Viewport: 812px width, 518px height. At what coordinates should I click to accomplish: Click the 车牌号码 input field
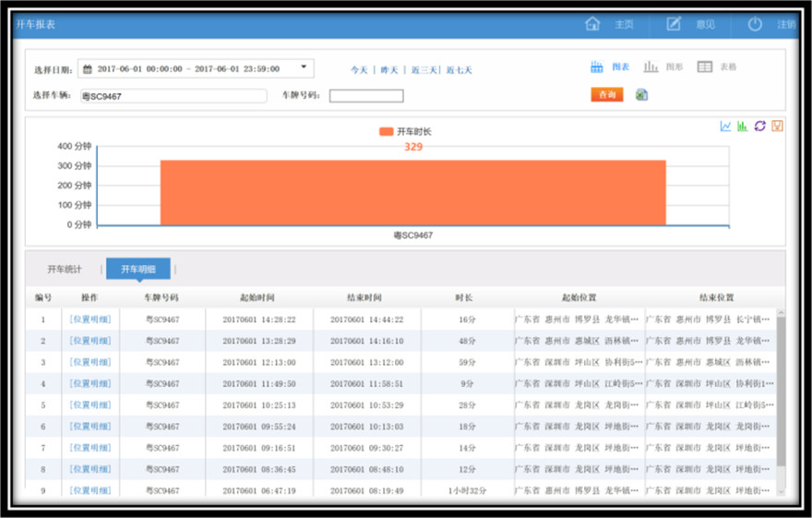click(x=366, y=96)
